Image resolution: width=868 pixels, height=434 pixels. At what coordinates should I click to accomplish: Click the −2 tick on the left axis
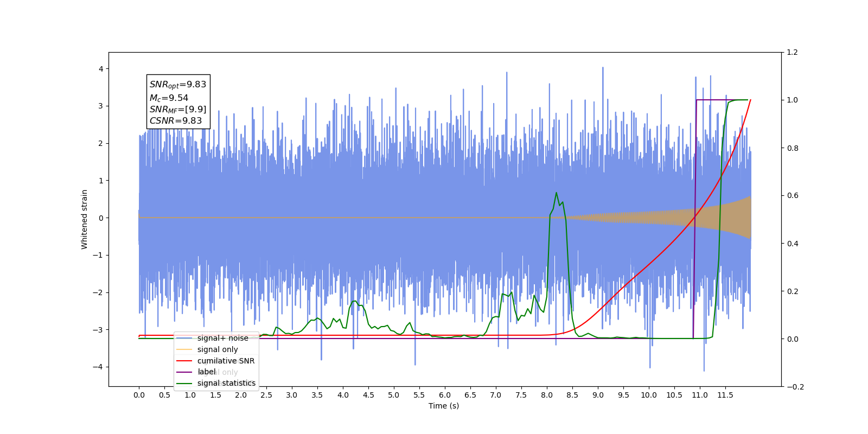[x=98, y=292]
